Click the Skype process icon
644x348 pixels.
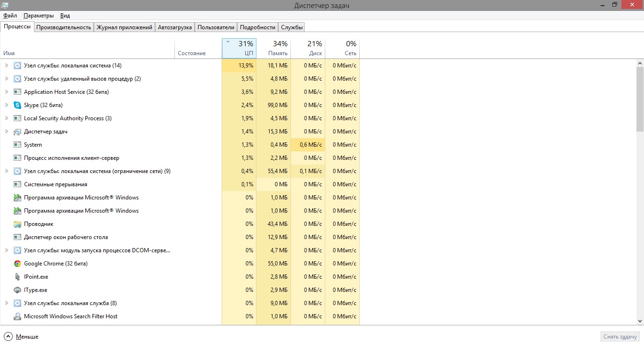[17, 105]
